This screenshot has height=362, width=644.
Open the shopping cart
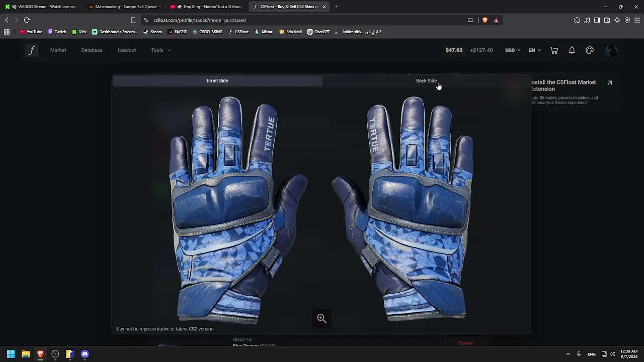554,50
